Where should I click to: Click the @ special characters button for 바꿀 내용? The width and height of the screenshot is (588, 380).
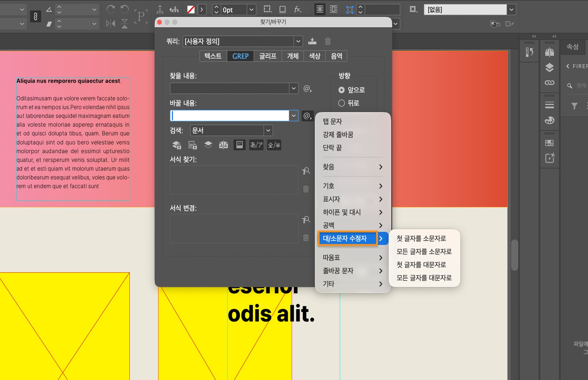pos(307,116)
